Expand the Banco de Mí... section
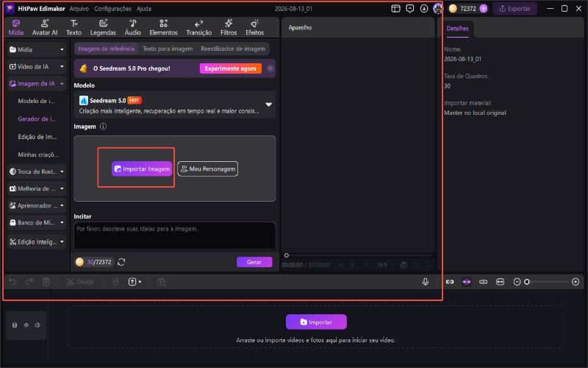The width and height of the screenshot is (588, 368). [x=36, y=223]
